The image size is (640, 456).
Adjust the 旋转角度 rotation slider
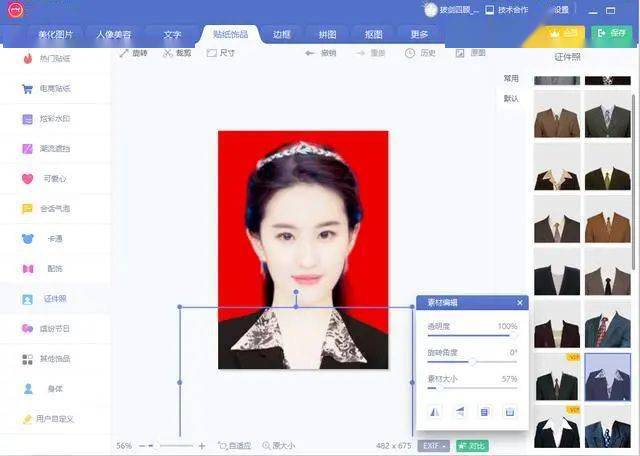point(472,362)
